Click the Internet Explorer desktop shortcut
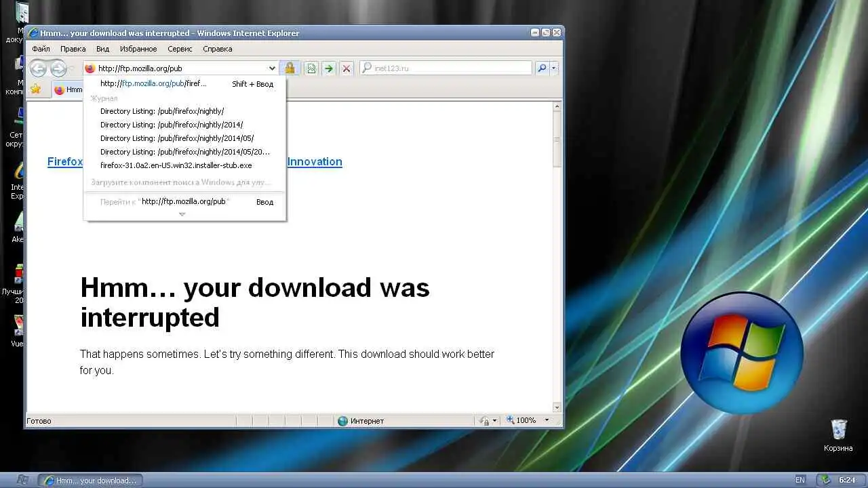Image resolution: width=868 pixels, height=488 pixels. click(x=17, y=180)
